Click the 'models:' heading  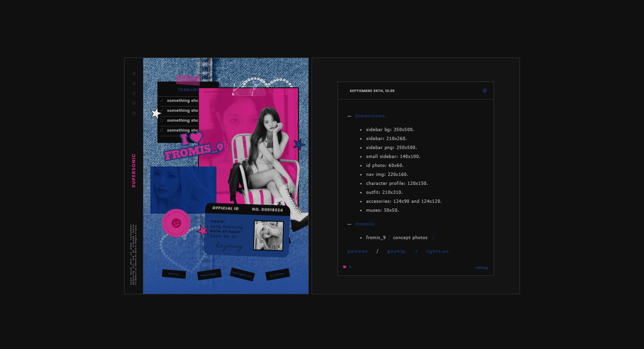[365, 224]
